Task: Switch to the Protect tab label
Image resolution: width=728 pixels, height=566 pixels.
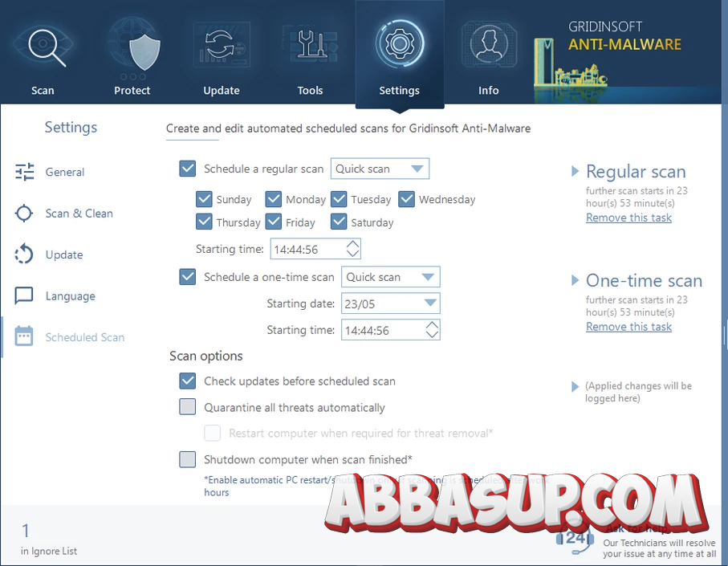Action: (132, 91)
